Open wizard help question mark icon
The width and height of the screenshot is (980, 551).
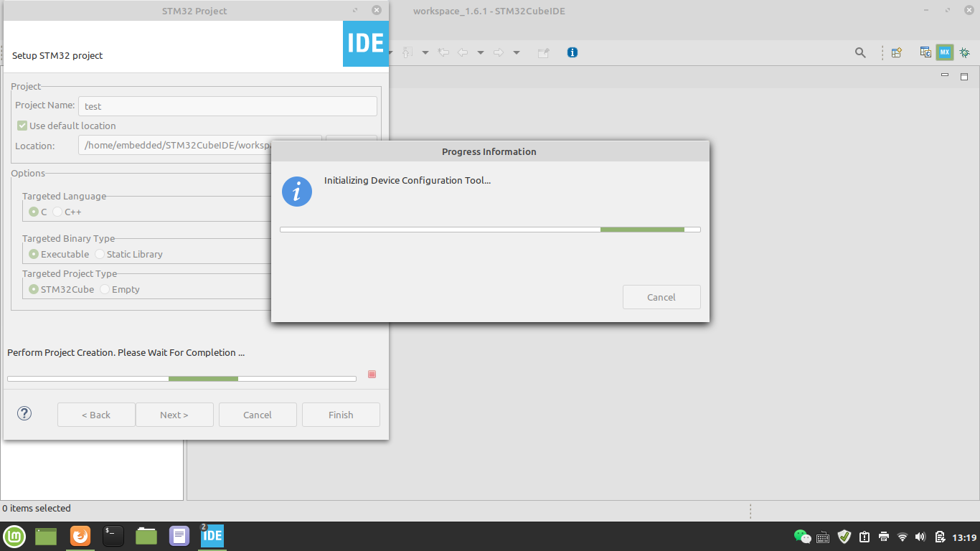click(24, 413)
